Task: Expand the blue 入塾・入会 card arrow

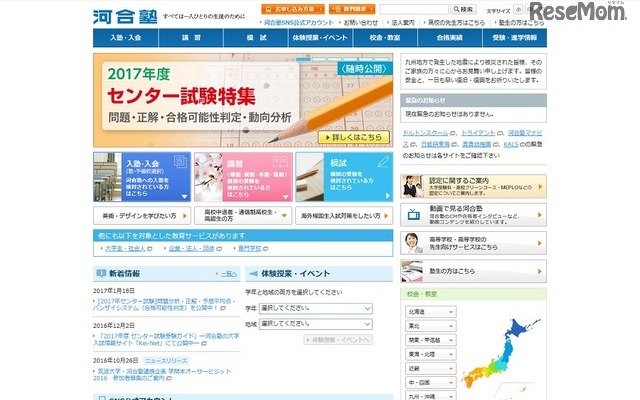Action: [x=184, y=197]
